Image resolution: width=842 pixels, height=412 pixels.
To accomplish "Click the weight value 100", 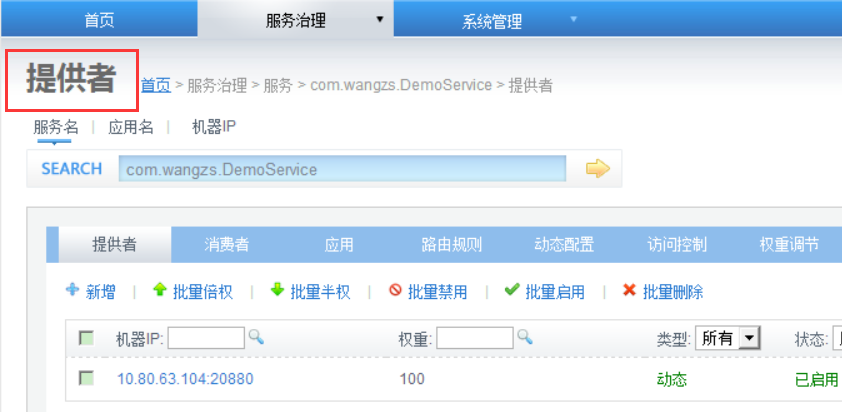I will coord(412,379).
